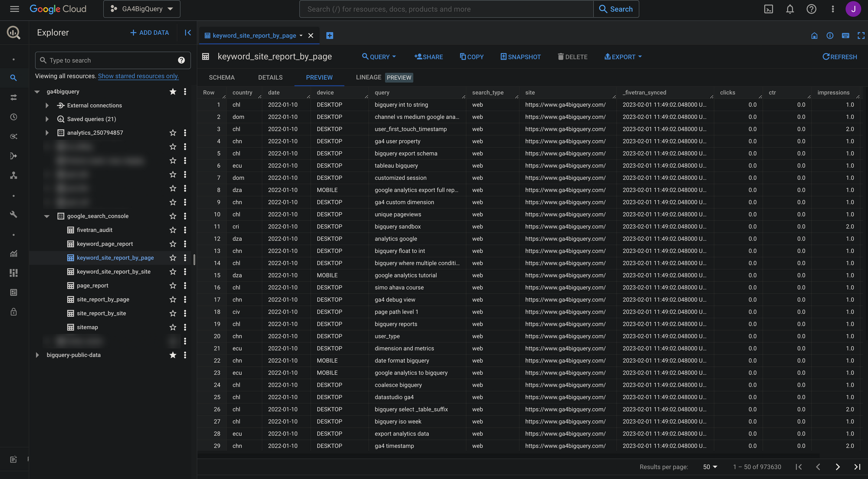The image size is (868, 479).
Task: Star the analytics_250794857 dataset
Action: (173, 133)
